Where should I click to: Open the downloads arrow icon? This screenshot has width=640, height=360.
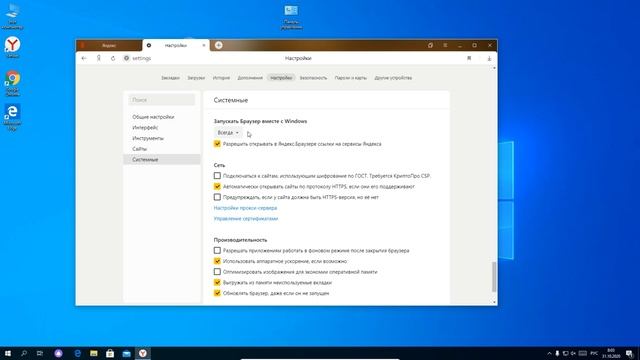tap(489, 58)
